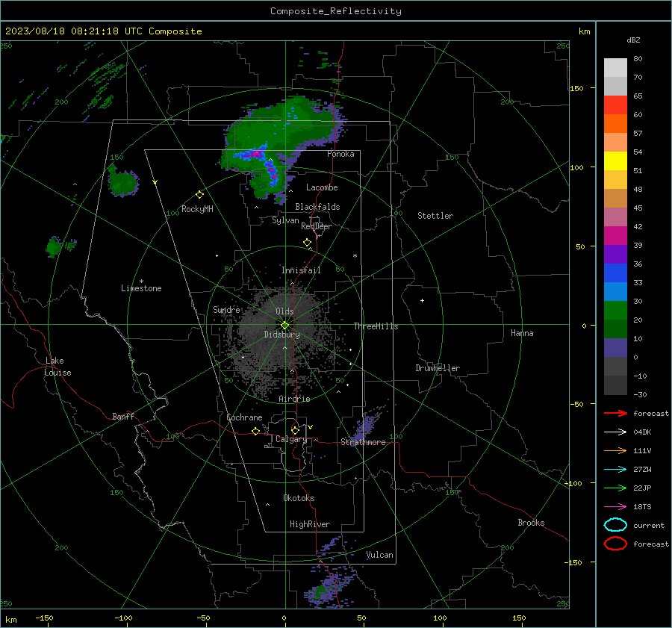Click the Ponoka town label
672x628 pixels.
tap(340, 154)
